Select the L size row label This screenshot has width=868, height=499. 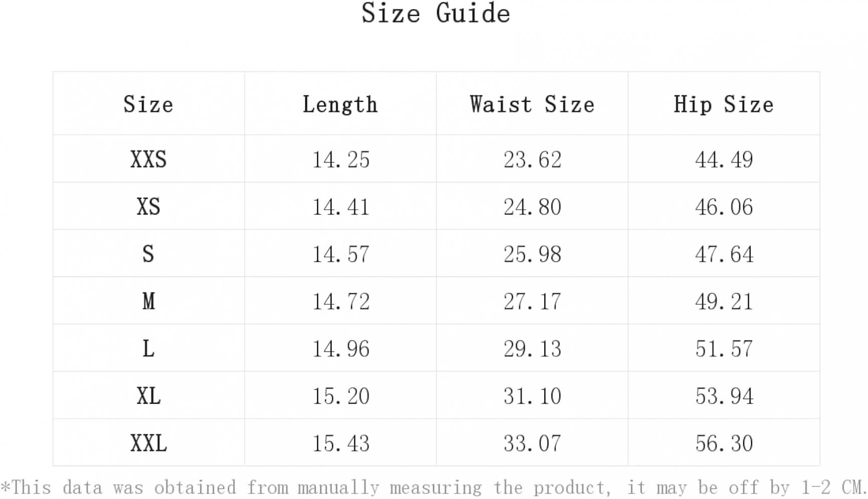click(149, 349)
